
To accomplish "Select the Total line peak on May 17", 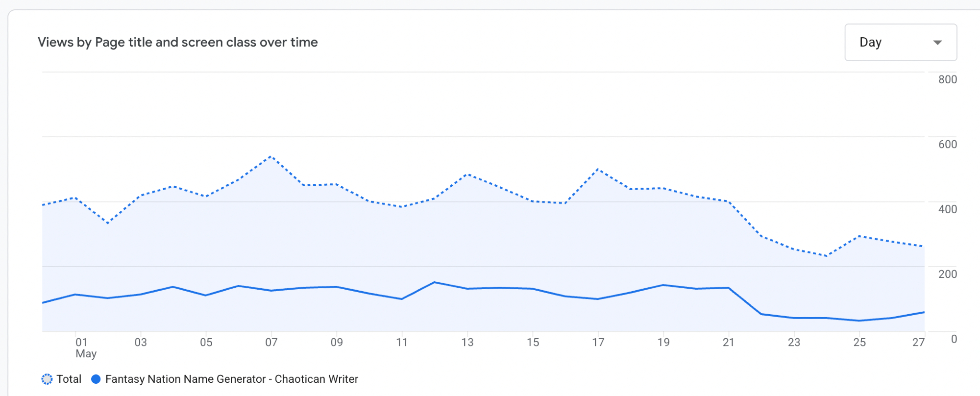I will pyautogui.click(x=598, y=170).
